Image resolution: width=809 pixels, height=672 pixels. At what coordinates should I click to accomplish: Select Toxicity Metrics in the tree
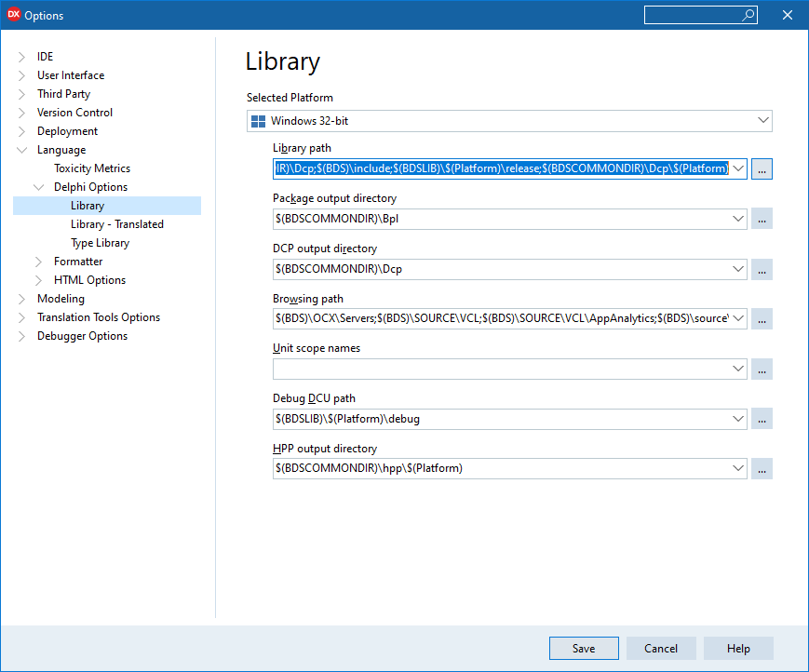[x=92, y=168]
